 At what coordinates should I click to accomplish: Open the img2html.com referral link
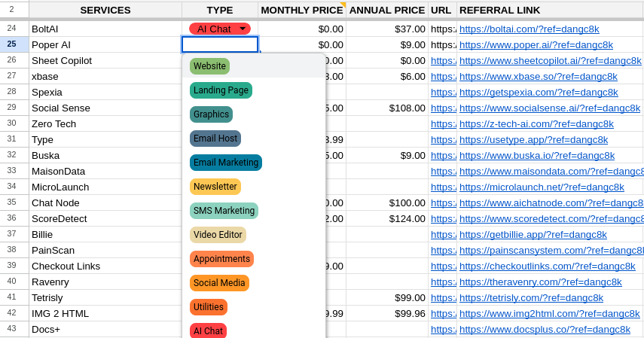click(x=550, y=314)
